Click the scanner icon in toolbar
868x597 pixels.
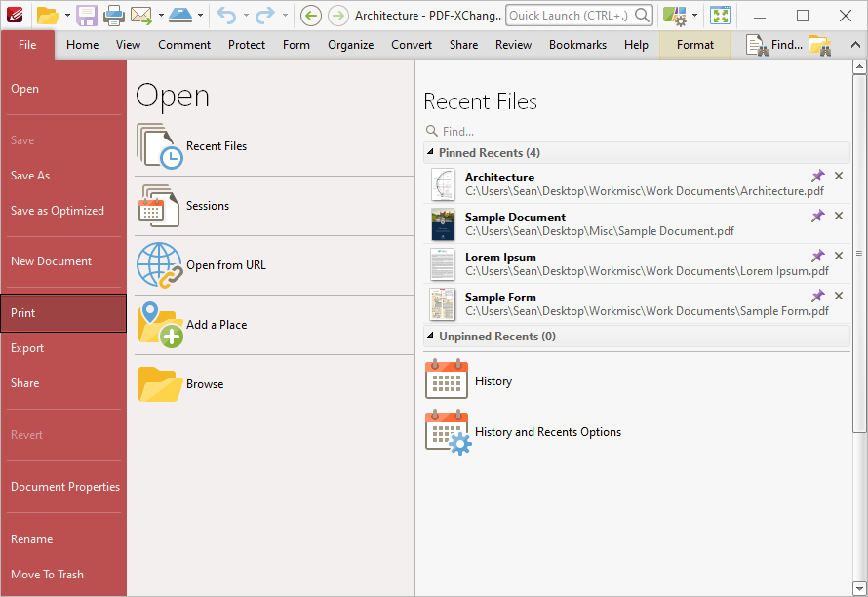[179, 16]
